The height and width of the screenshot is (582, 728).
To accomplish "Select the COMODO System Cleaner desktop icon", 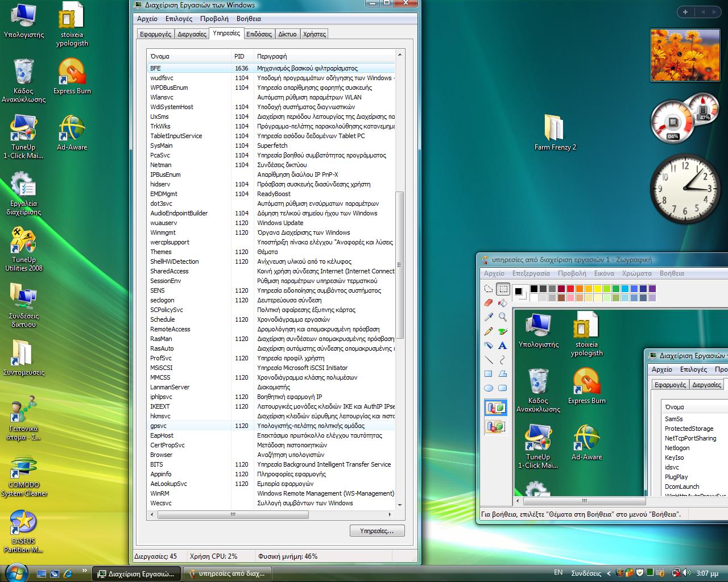I will [23, 476].
